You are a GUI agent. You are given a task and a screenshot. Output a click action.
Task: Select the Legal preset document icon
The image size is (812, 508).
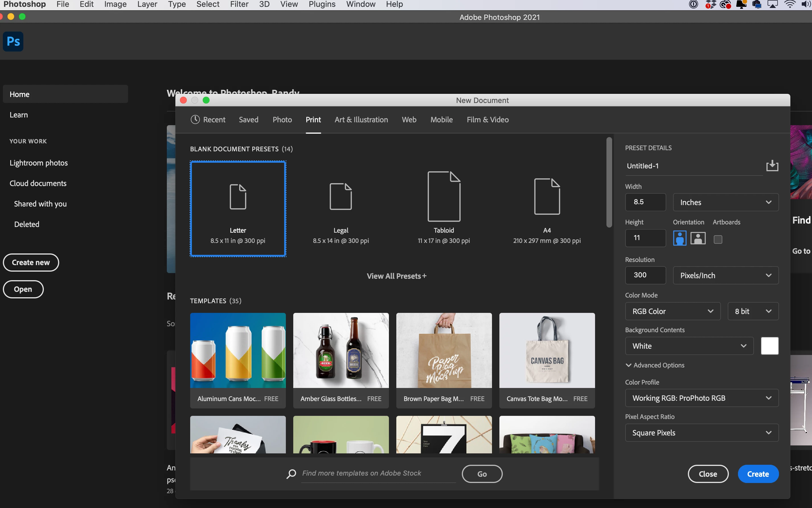pos(341,197)
